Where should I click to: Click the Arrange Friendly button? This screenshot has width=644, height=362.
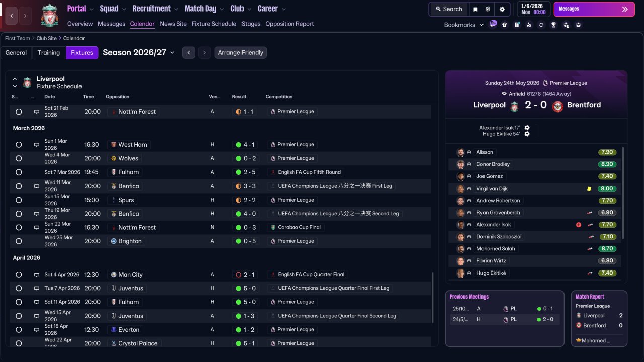240,53
